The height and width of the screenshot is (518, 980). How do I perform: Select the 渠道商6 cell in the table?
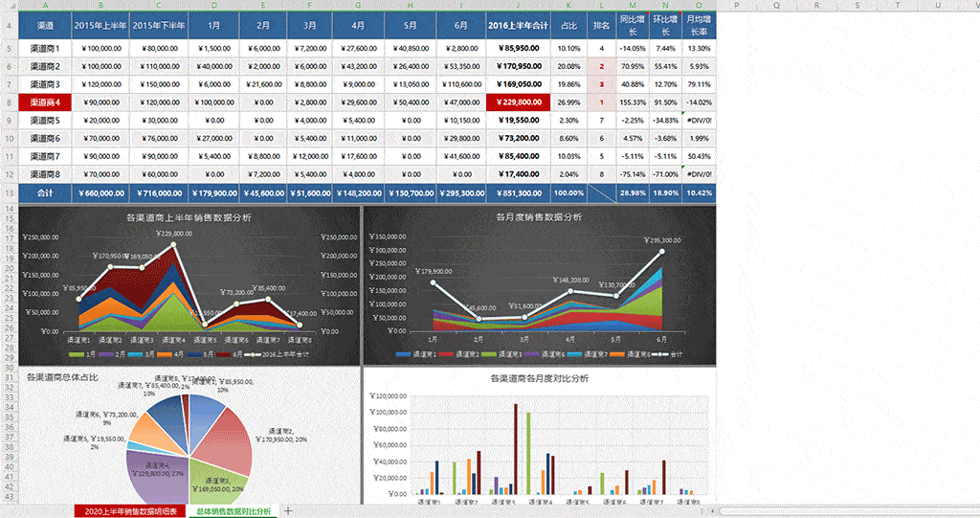coord(45,138)
